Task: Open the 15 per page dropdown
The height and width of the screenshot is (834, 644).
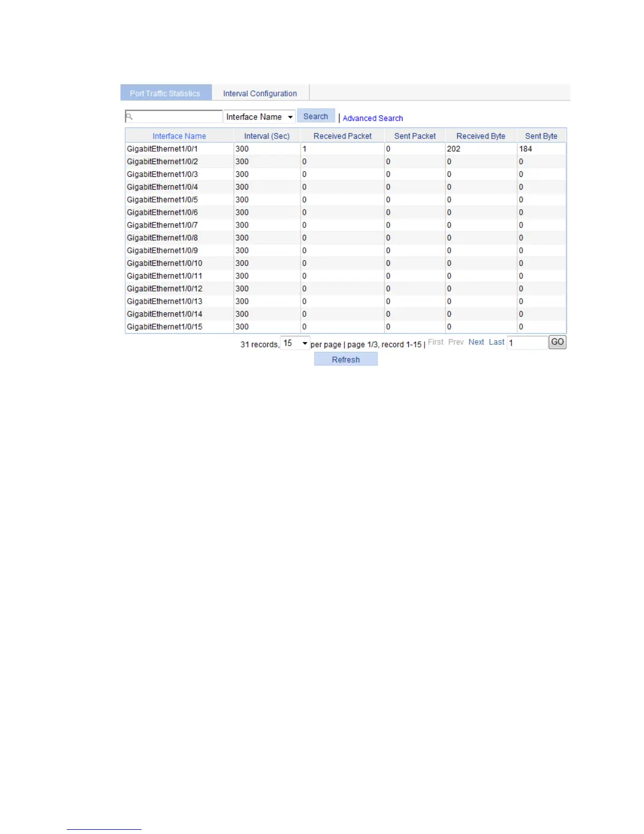Action: click(x=295, y=343)
